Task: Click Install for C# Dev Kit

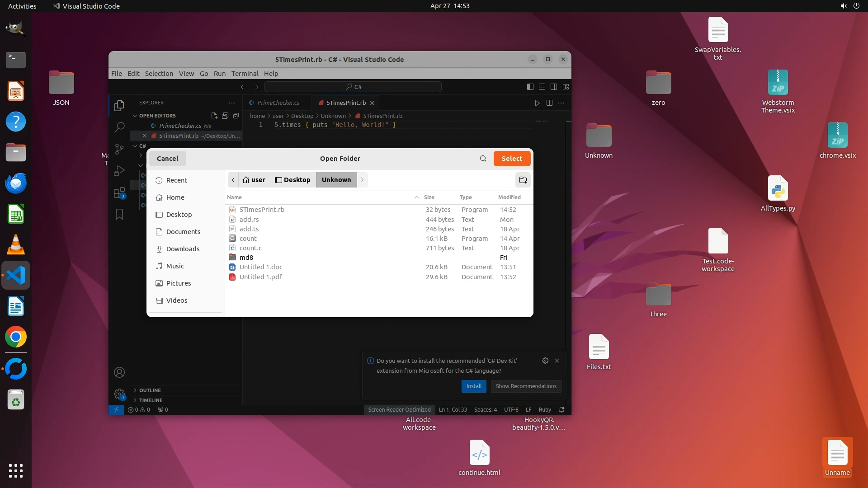Action: [x=474, y=386]
